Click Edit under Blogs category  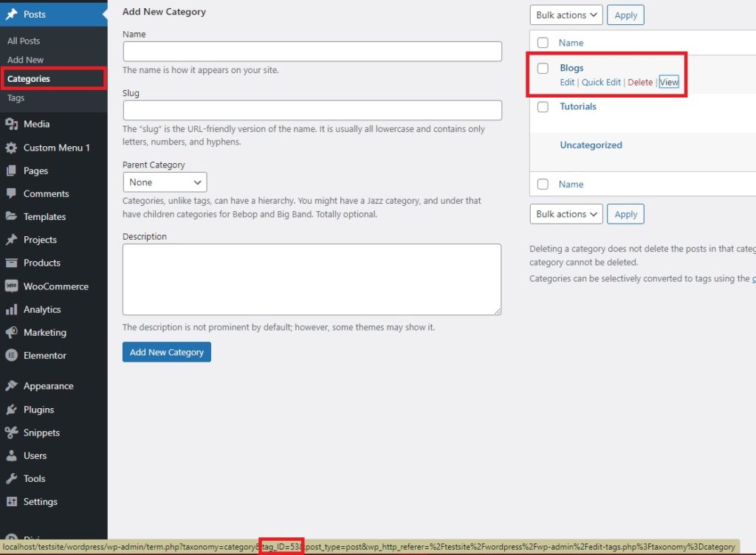(x=567, y=83)
